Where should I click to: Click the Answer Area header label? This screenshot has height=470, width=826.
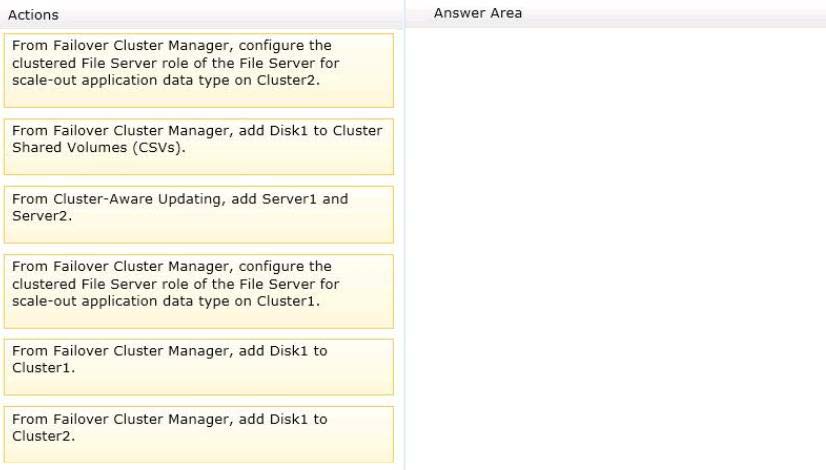(x=478, y=13)
